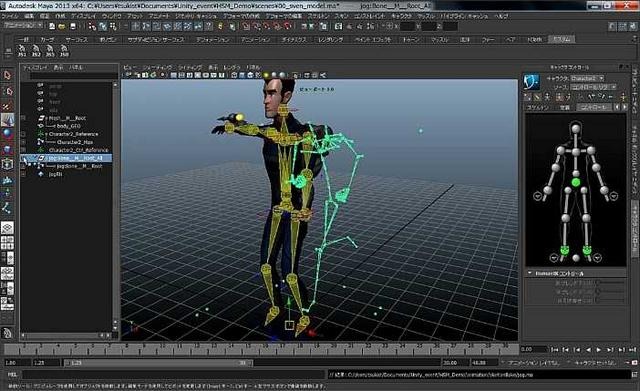Screen dimensions: 640x391
Task: Enable snap to points
Action: [x=267, y=26]
